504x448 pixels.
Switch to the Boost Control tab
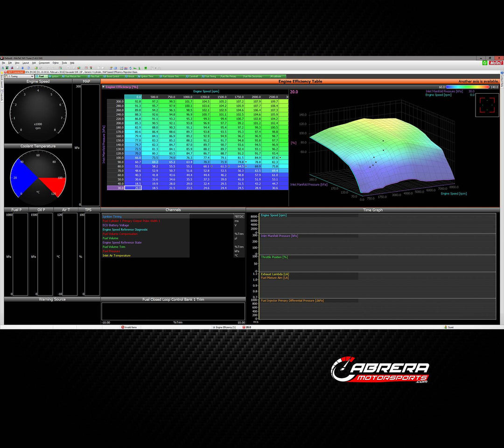(112, 76)
